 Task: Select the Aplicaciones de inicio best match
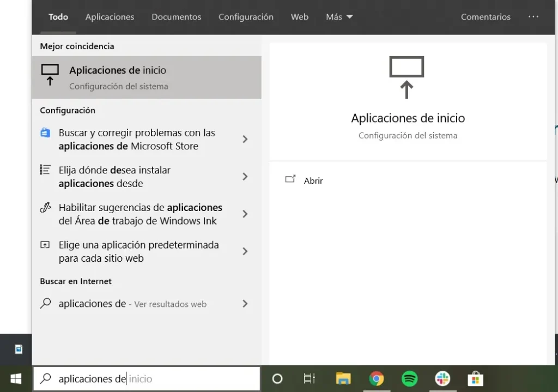click(147, 77)
